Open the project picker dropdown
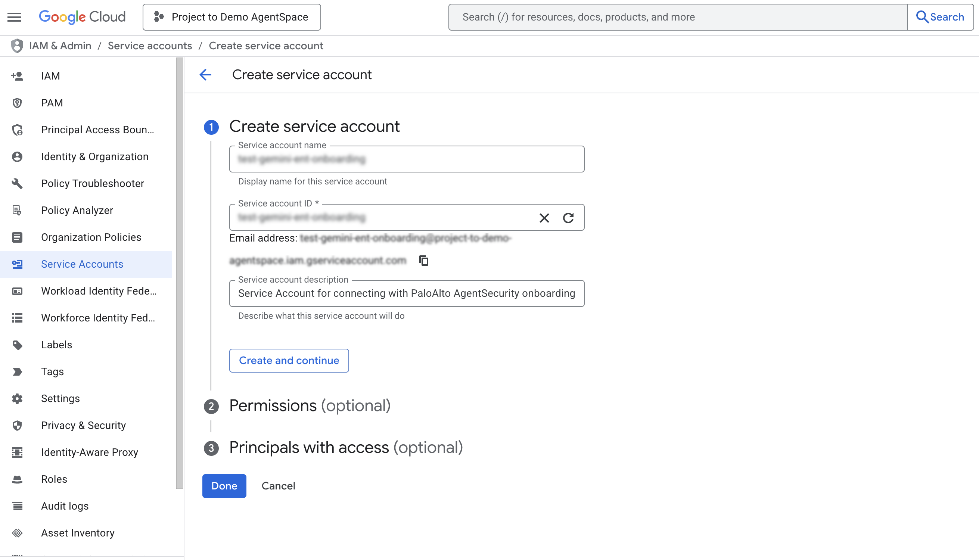The height and width of the screenshot is (560, 979). point(231,17)
